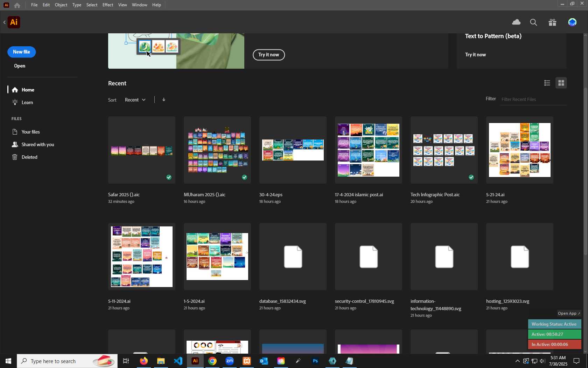Open XAMPP from the taskbar
The height and width of the screenshot is (368, 588).
point(247,361)
